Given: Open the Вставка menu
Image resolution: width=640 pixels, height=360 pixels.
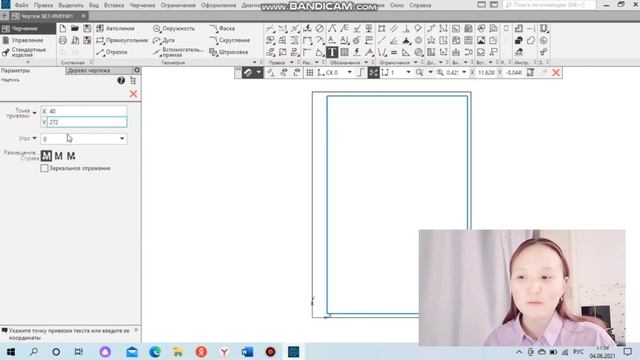Looking at the screenshot, I should pyautogui.click(x=114, y=5).
